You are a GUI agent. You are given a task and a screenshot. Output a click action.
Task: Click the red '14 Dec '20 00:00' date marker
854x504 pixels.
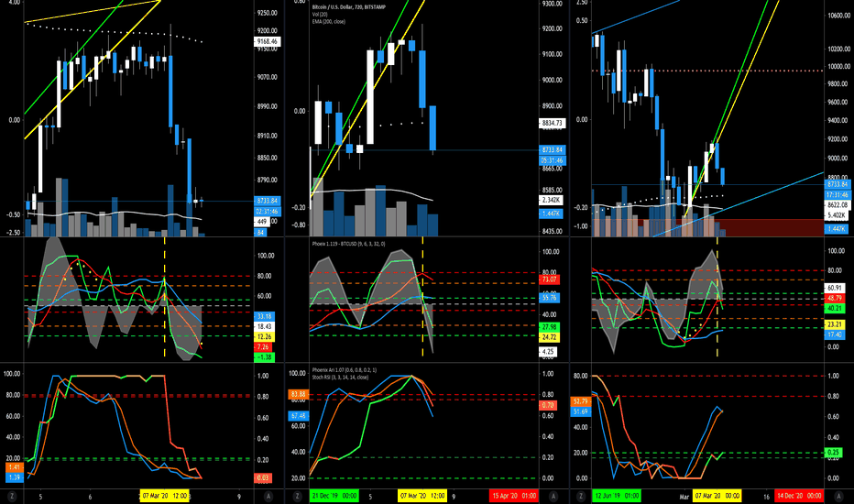click(x=799, y=496)
